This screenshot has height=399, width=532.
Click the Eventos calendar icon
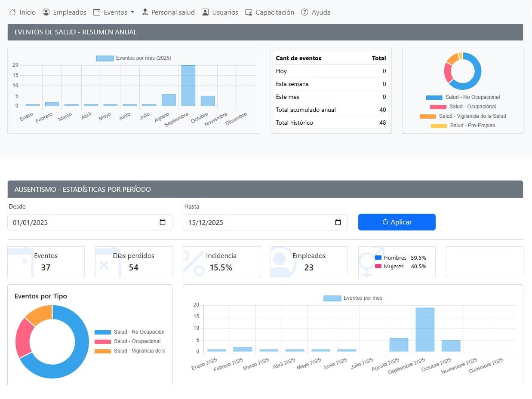coord(97,12)
